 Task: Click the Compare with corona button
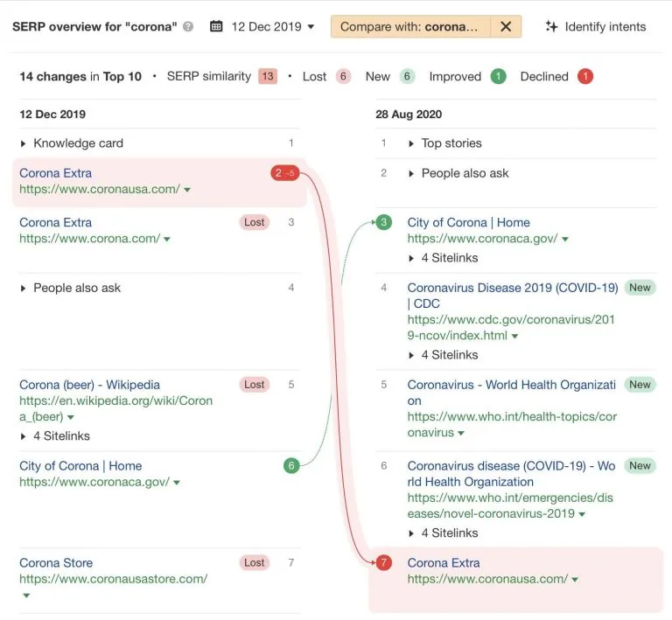tap(410, 26)
